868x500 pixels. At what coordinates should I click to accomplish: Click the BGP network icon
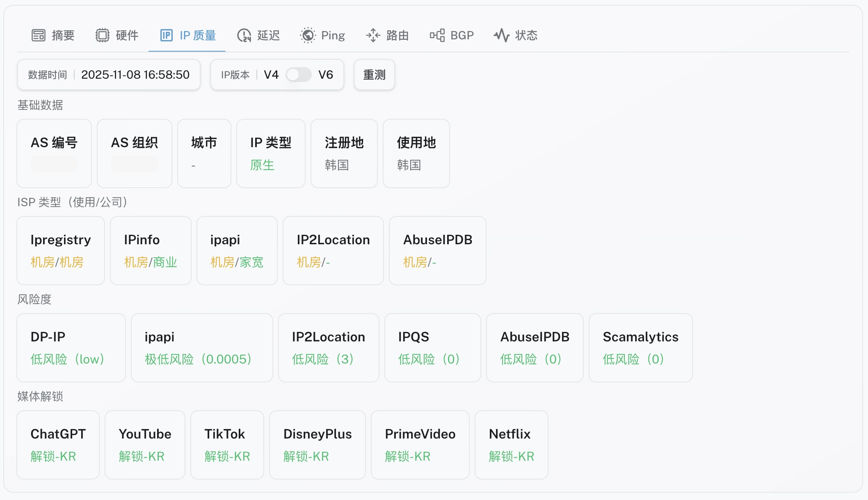[437, 35]
